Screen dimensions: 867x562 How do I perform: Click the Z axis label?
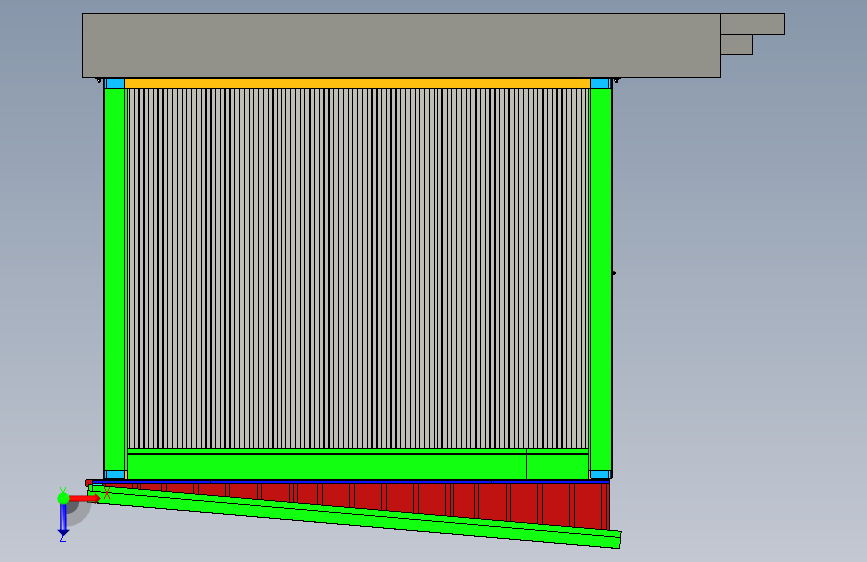tap(63, 537)
